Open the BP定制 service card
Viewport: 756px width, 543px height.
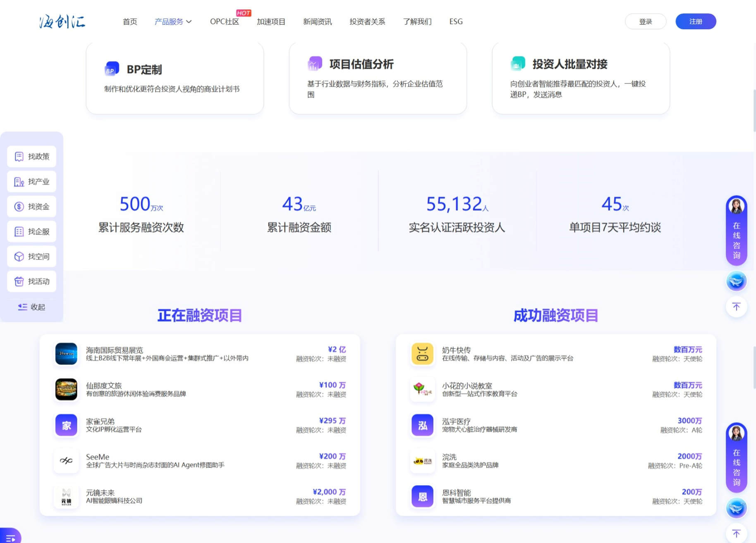click(175, 78)
